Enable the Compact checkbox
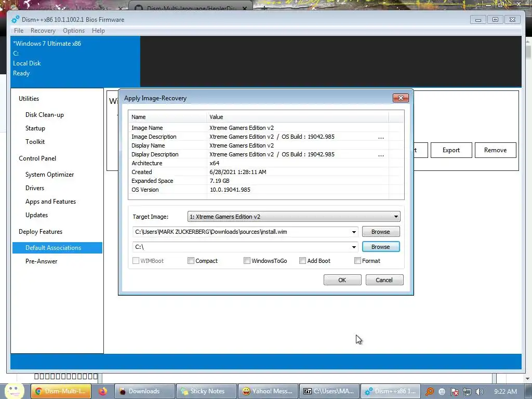532x399 pixels. (191, 261)
